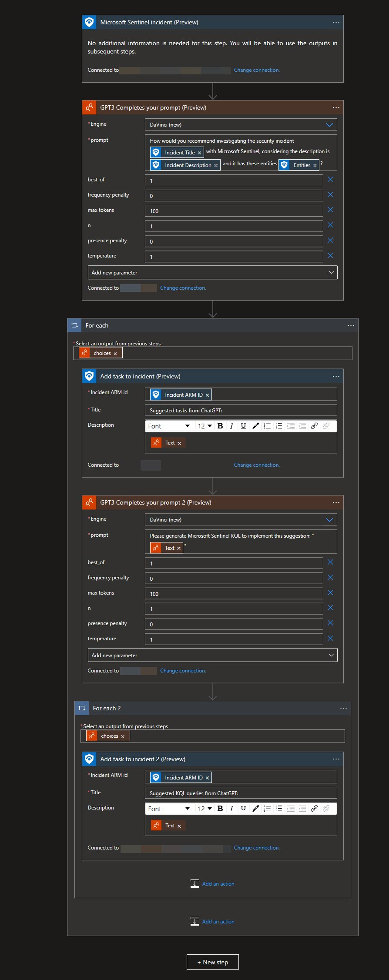Viewport: 389px width, 980px height.
Task: Remove choices token in For each 2 loop
Action: [123, 737]
